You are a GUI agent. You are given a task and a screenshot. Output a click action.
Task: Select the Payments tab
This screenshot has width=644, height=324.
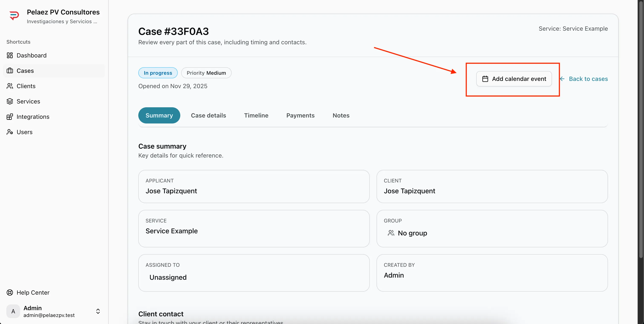(x=300, y=115)
